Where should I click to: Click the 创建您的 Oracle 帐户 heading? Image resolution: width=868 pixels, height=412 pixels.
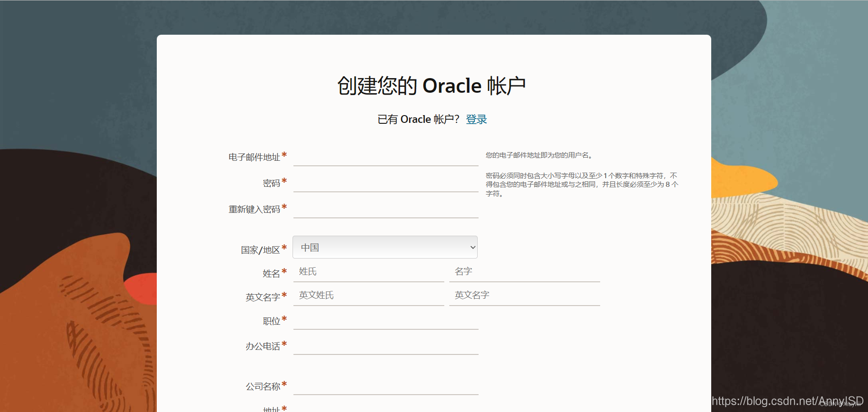pos(431,86)
